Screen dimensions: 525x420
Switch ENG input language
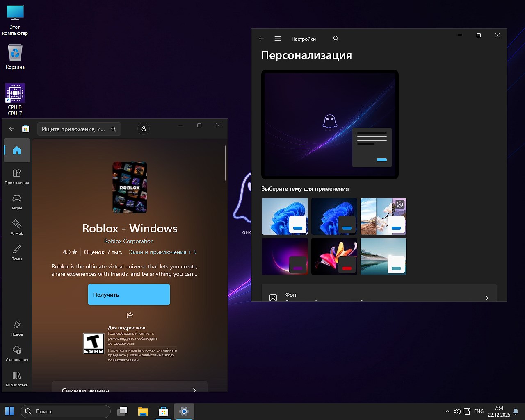[479, 411]
